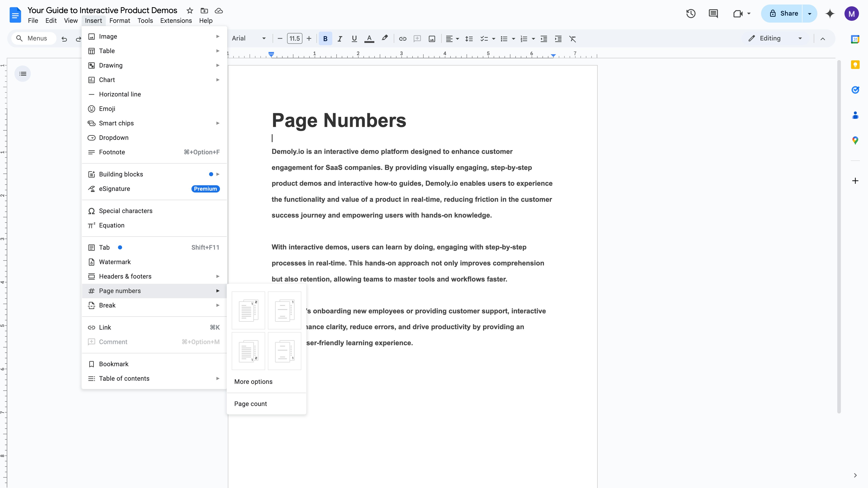The height and width of the screenshot is (488, 868).
Task: Click the left indent ruler marker
Action: click(x=271, y=54)
